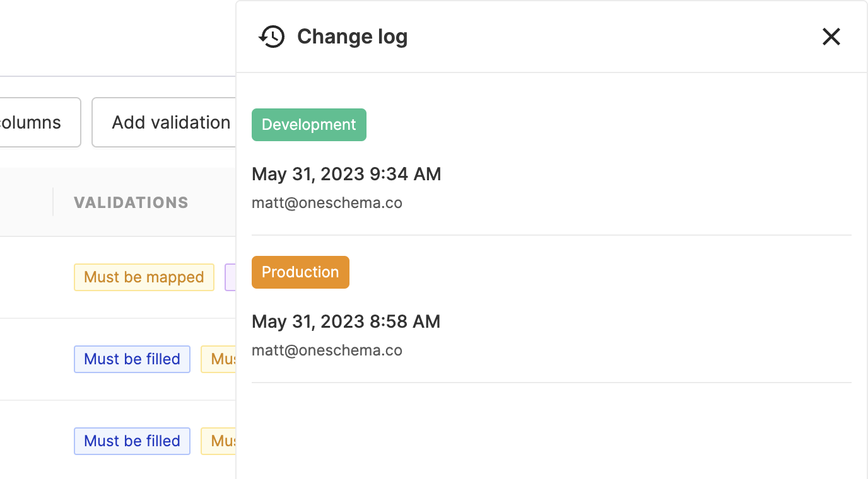Click the yellow tag beside the lower Must be filled

point(218,441)
